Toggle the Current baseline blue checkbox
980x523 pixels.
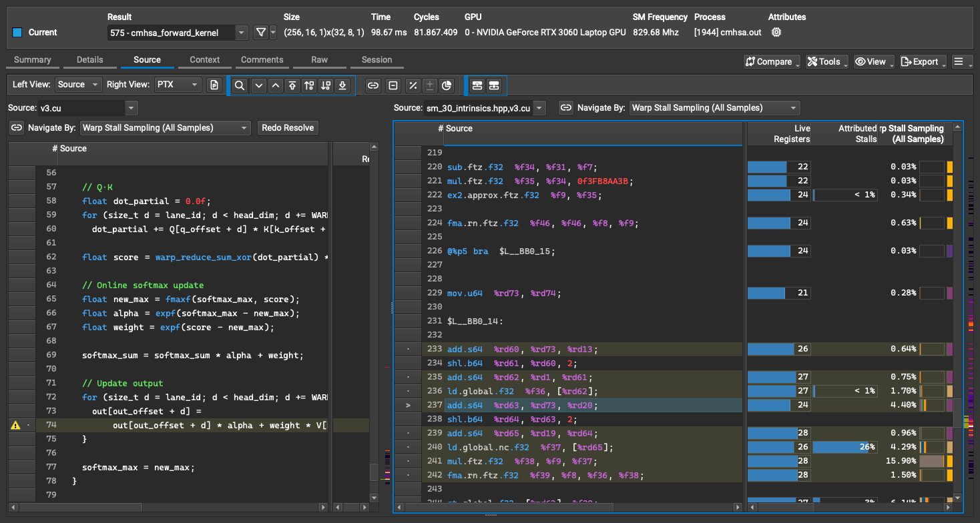(17, 32)
